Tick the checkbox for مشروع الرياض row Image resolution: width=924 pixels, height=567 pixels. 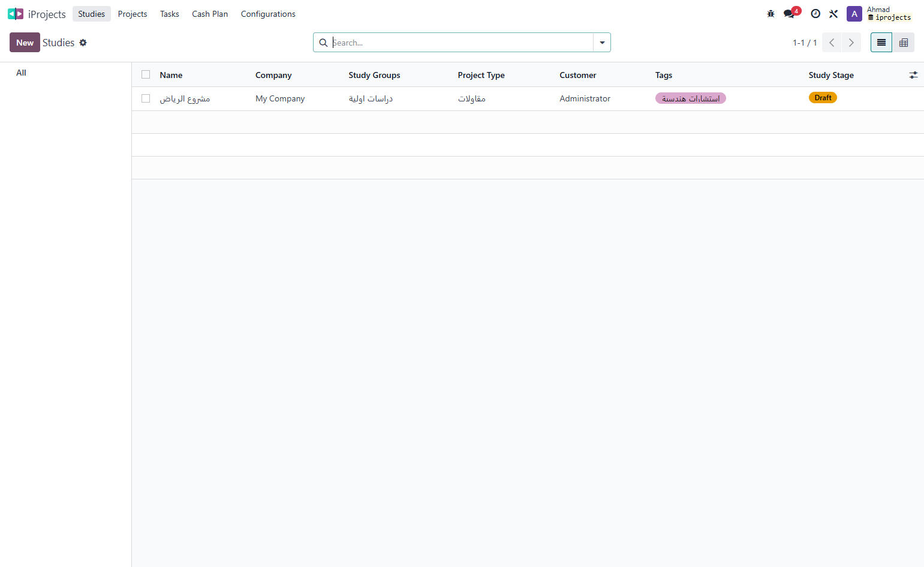[x=146, y=98]
